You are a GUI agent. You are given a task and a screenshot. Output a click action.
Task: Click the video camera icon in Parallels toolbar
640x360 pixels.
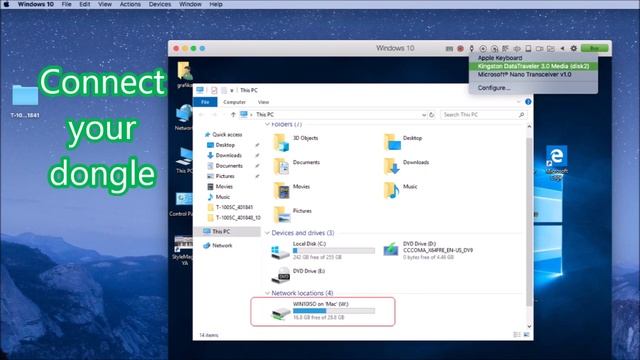[540, 49]
